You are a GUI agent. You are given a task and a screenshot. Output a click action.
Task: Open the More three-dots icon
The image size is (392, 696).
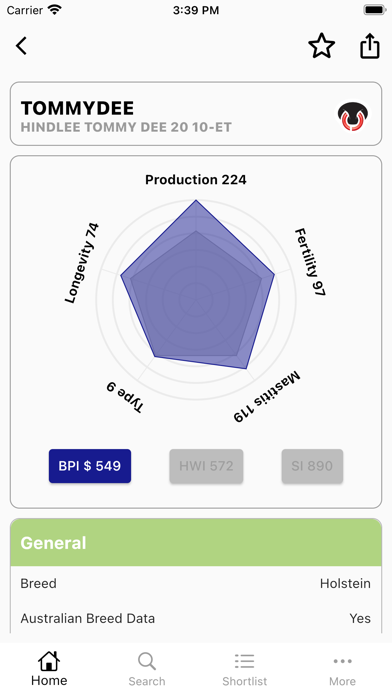pos(342,661)
